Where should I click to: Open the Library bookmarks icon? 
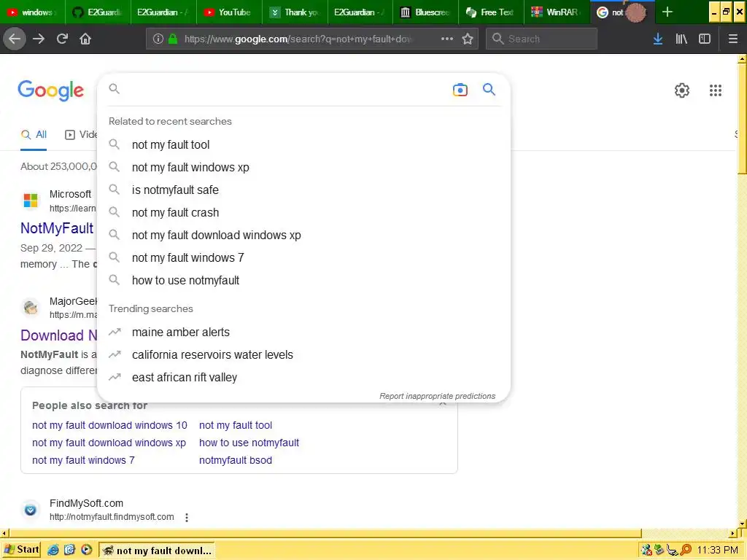coord(681,39)
